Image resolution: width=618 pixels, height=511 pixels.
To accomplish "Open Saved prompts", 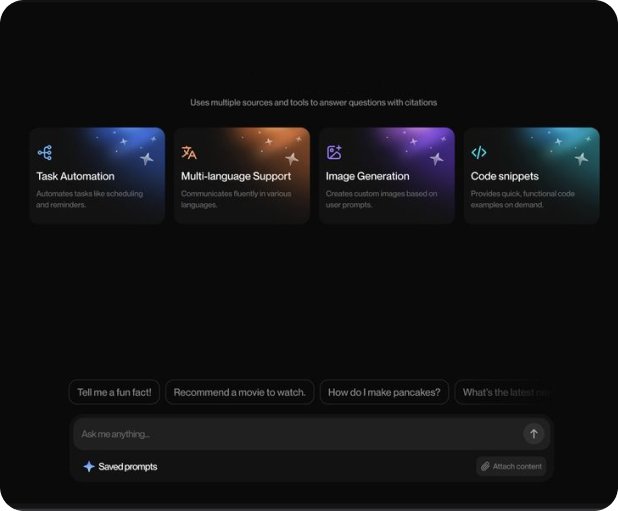I will coord(120,466).
